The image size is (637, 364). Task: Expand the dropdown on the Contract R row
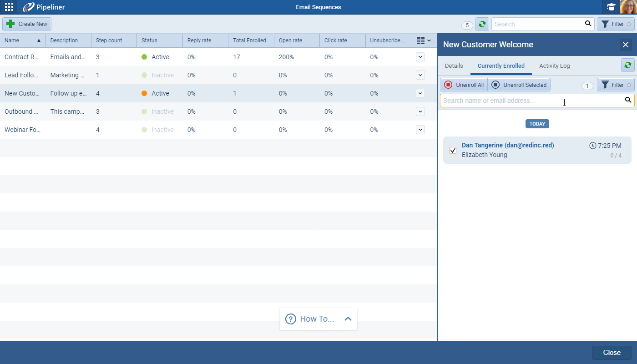420,57
